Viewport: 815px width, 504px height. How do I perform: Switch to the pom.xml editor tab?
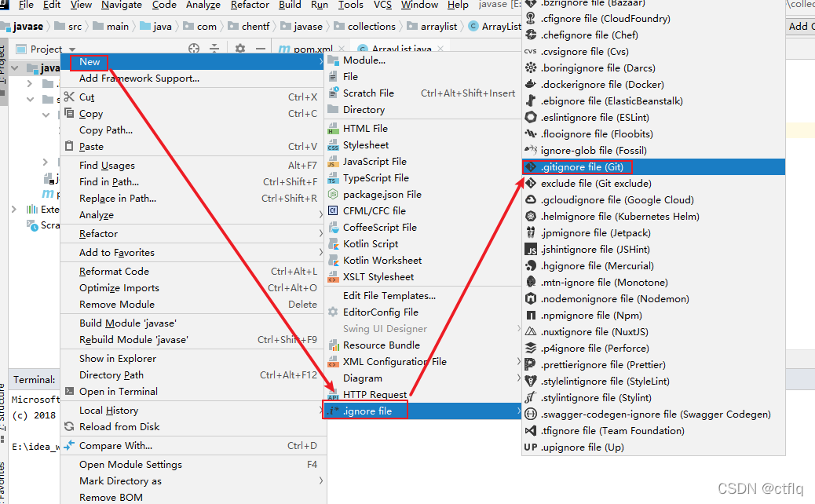pos(313,49)
